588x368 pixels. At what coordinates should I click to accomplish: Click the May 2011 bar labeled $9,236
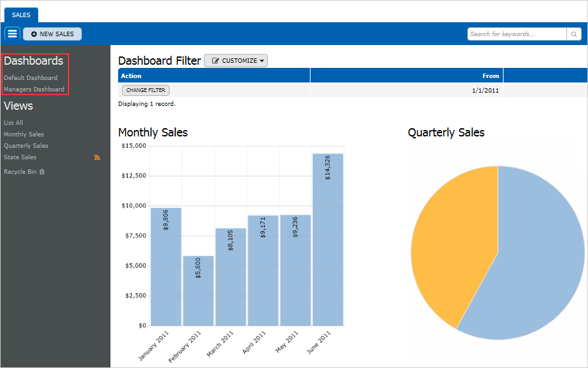coord(295,270)
